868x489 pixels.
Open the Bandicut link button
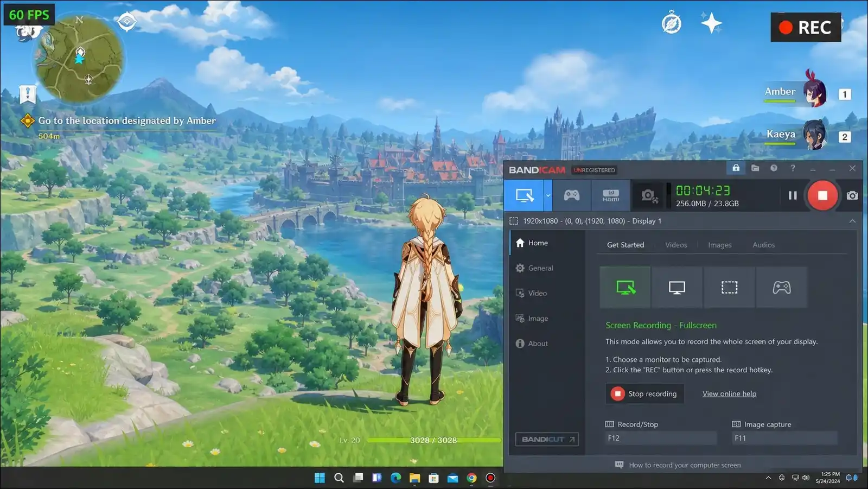547,439
